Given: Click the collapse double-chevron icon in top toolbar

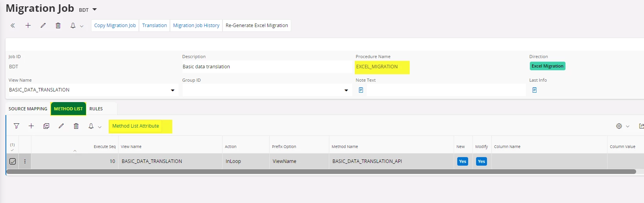Looking at the screenshot, I should click(13, 26).
